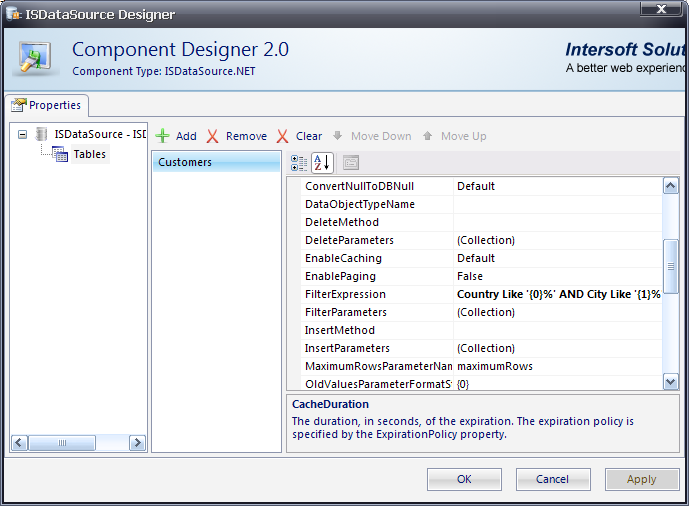Click the maximumRows value cell
Image resolution: width=689 pixels, height=506 pixels.
558,366
